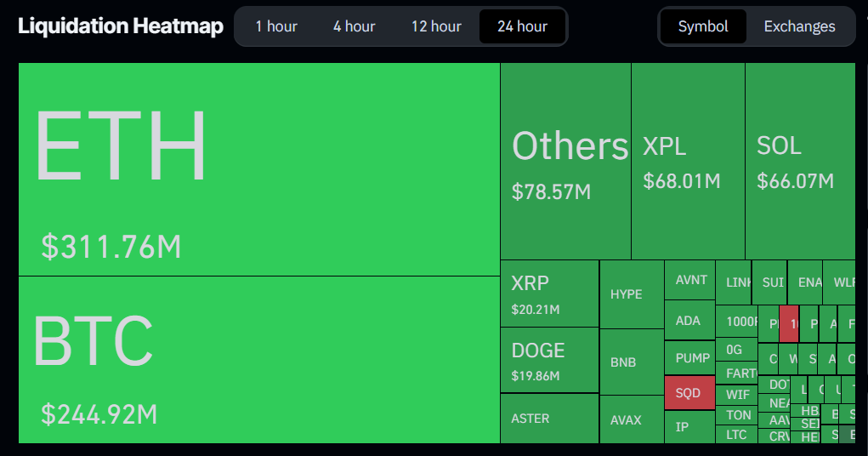
Task: Open the ETH liquidation tile
Action: (258, 169)
